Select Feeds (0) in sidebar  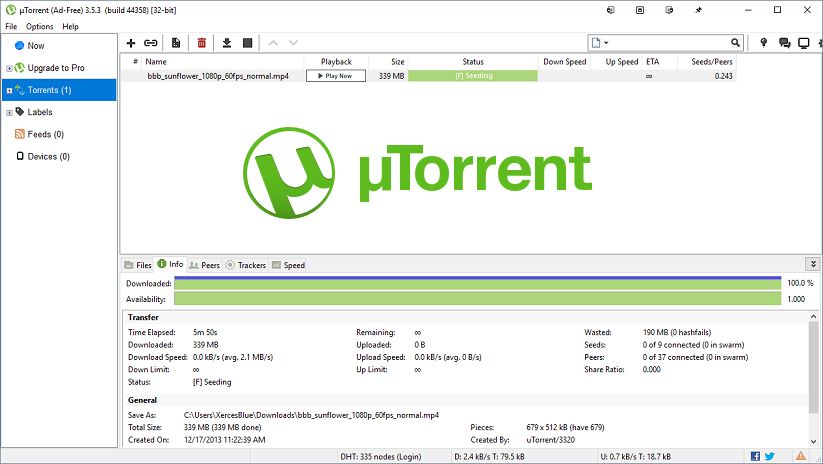[x=45, y=134]
